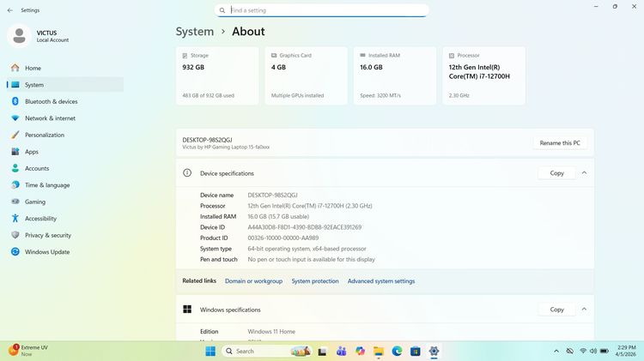Select System in the sidebar

pos(65,85)
